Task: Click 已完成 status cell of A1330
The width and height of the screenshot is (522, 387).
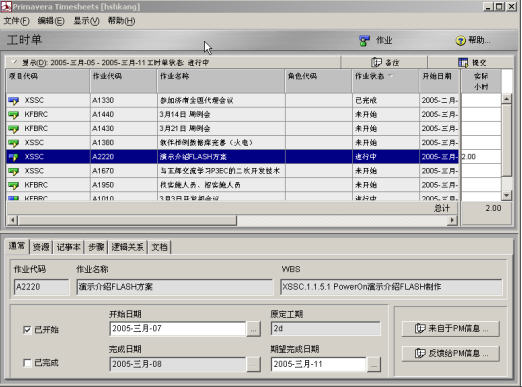Action: click(386, 100)
